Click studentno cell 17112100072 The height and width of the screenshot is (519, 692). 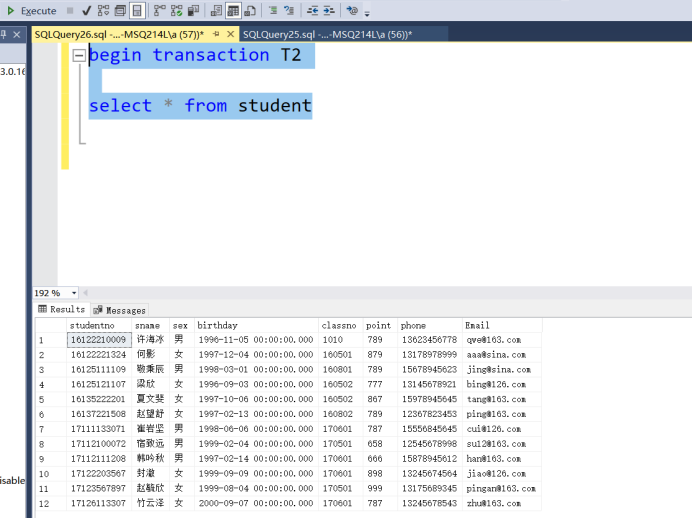99,444
